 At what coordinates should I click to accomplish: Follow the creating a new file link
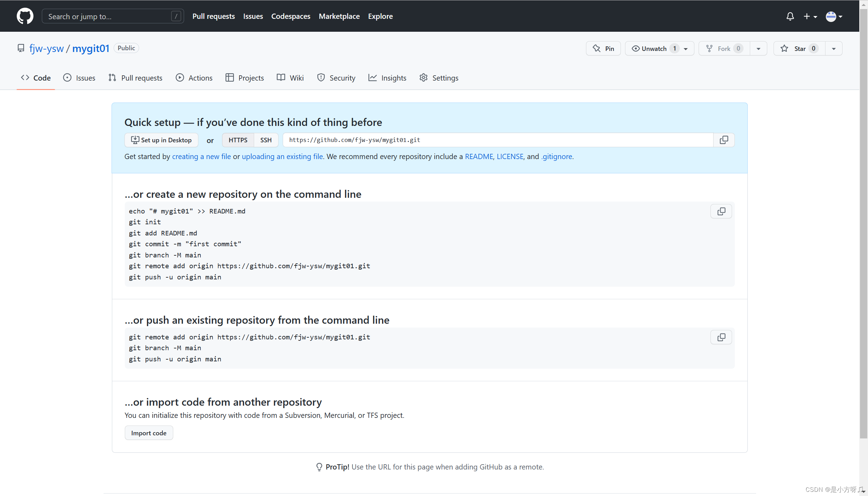(201, 157)
